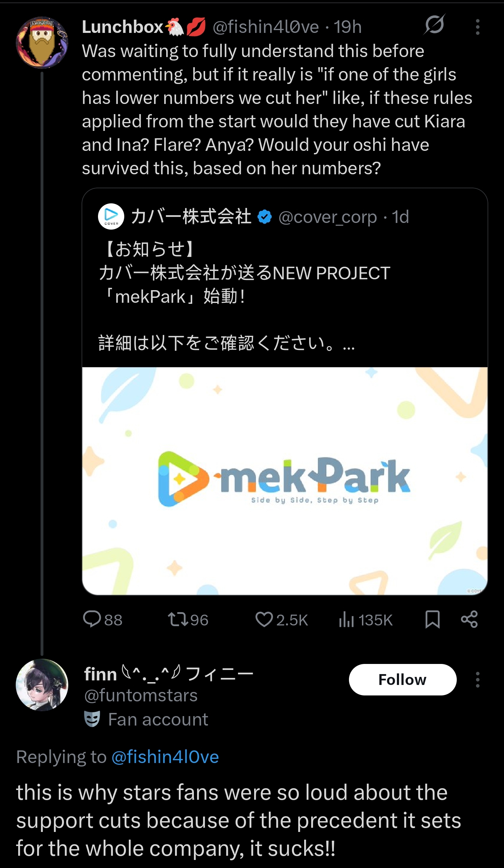Click the reply icon showing 88

click(x=103, y=620)
